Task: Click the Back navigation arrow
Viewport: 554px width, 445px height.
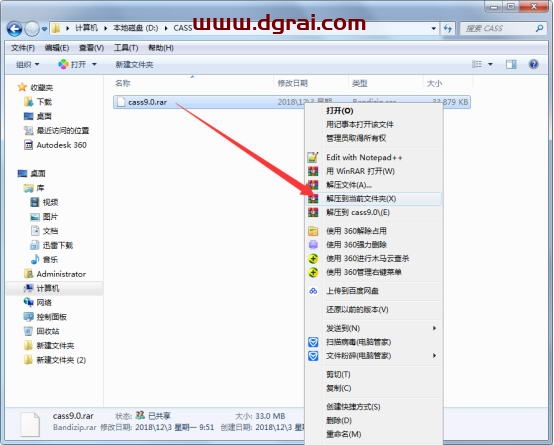Action: (14, 29)
